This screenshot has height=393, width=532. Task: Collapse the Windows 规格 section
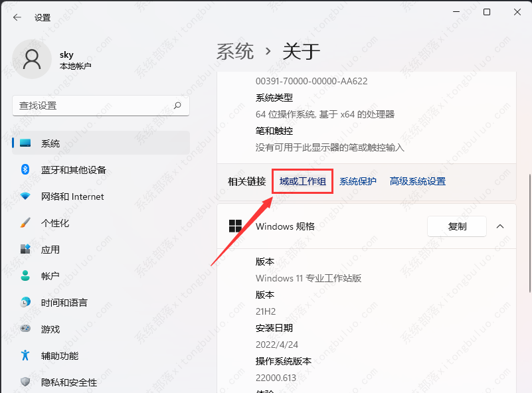500,226
